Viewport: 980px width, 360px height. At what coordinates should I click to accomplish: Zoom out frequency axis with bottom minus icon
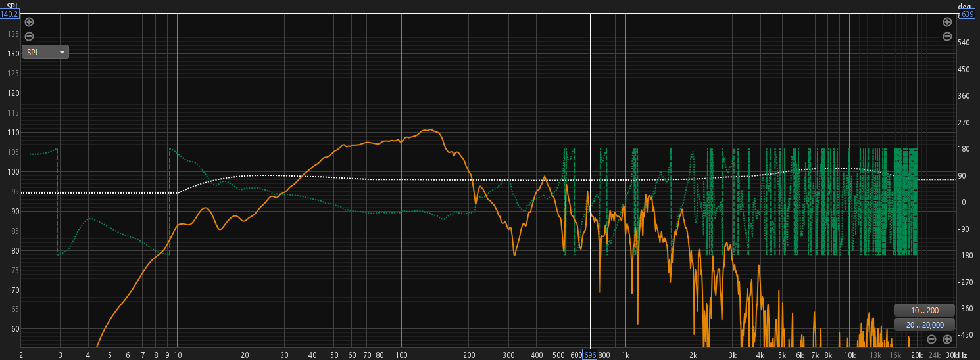coord(931,339)
